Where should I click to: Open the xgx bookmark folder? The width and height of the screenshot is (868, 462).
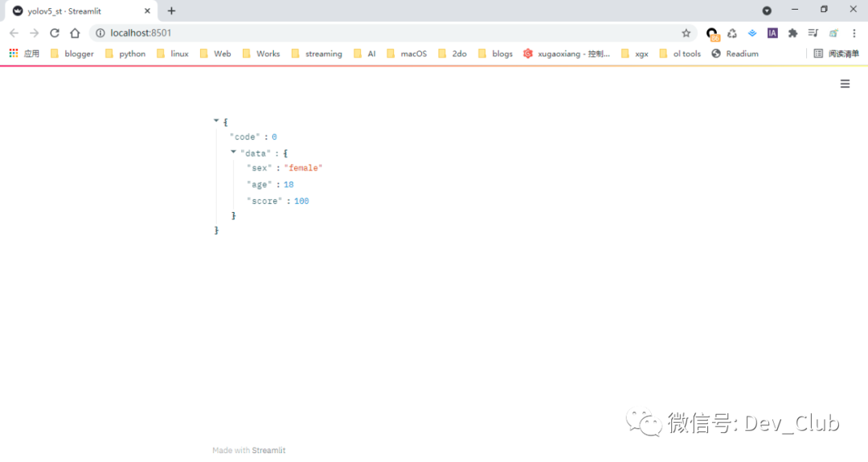point(635,54)
